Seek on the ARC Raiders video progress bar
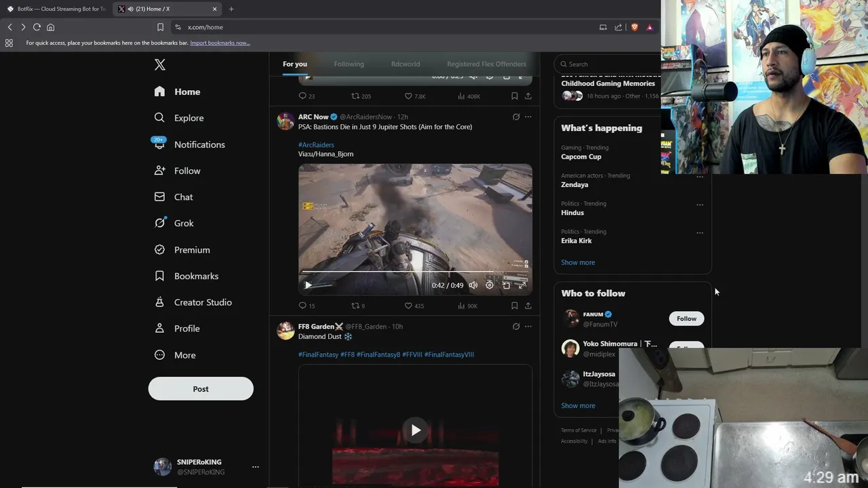Image resolution: width=868 pixels, height=488 pixels. [x=415, y=272]
